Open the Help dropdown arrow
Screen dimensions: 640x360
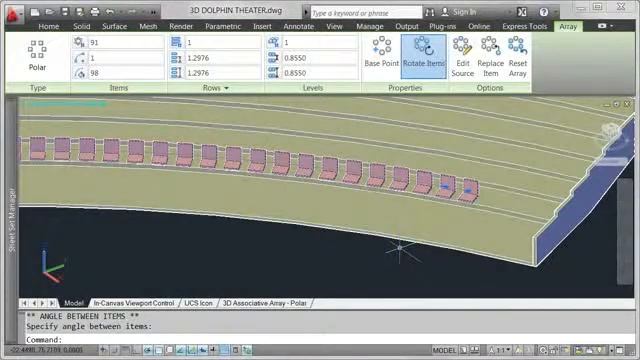tap(556, 13)
